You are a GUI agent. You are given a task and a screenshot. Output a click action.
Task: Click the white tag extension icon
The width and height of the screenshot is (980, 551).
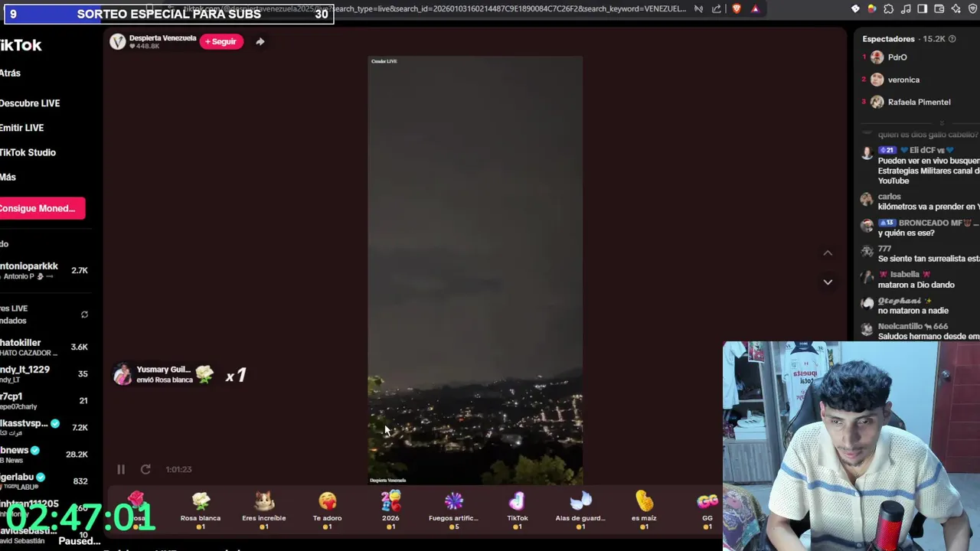855,8
